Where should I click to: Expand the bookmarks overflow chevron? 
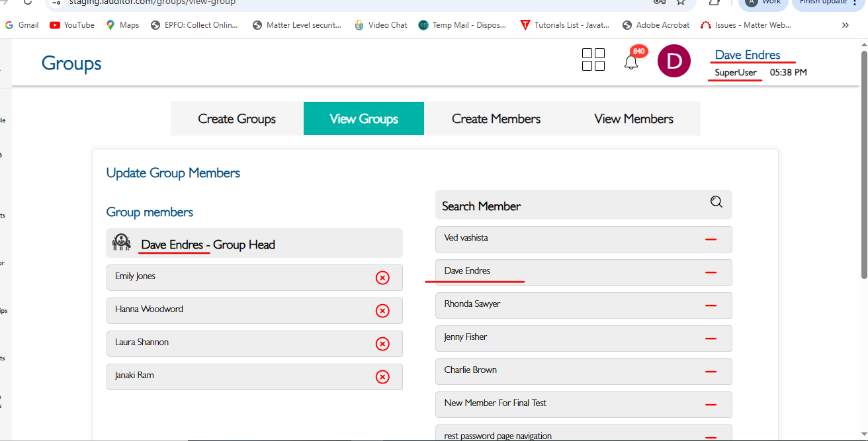(x=845, y=25)
